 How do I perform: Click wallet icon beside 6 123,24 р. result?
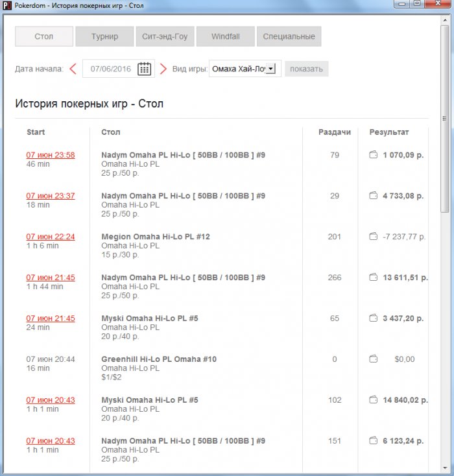[x=373, y=441]
